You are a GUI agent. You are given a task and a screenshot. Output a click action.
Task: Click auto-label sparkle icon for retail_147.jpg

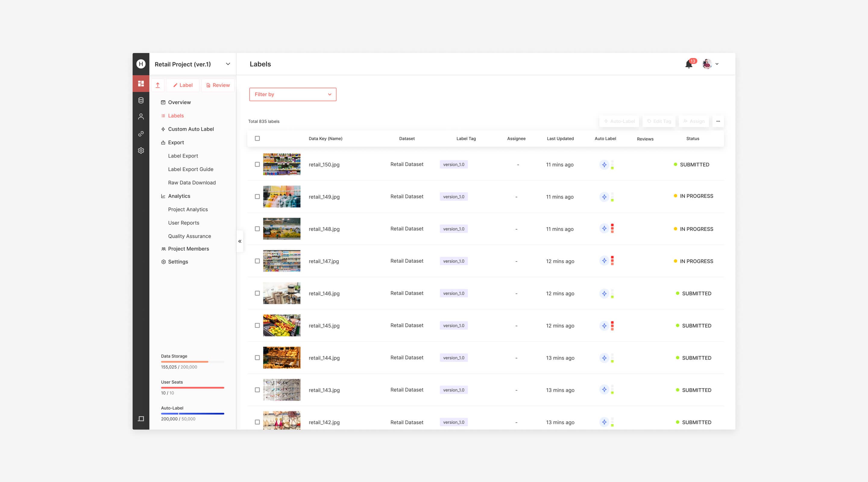[x=604, y=261]
